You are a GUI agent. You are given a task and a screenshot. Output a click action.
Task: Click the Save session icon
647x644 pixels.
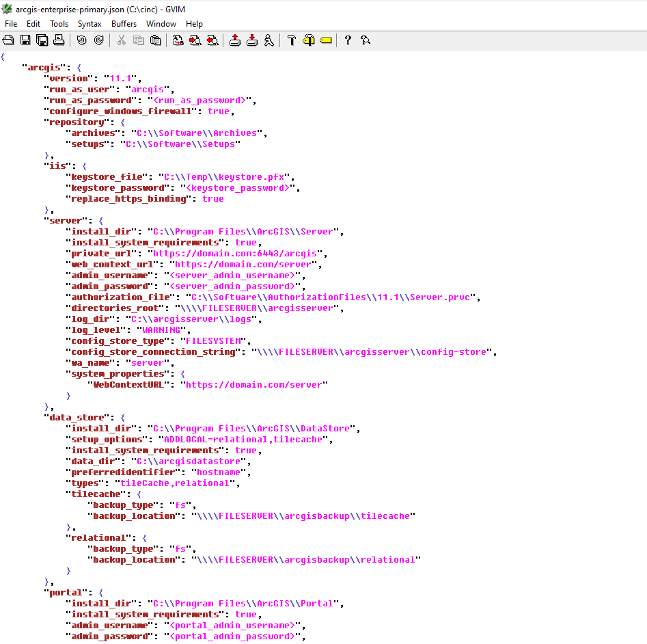pyautogui.click(x=252, y=40)
